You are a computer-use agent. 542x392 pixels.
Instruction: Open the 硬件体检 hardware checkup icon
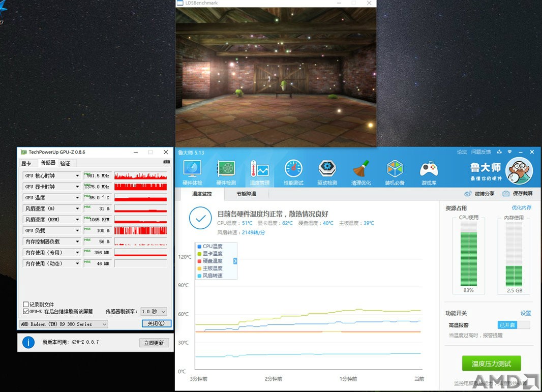click(x=192, y=173)
